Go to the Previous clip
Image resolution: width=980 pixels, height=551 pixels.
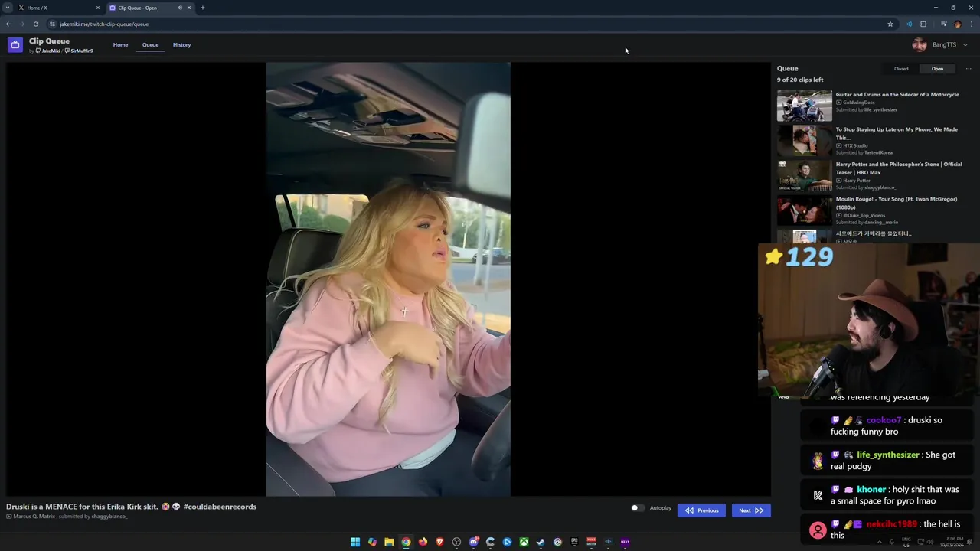pos(701,510)
